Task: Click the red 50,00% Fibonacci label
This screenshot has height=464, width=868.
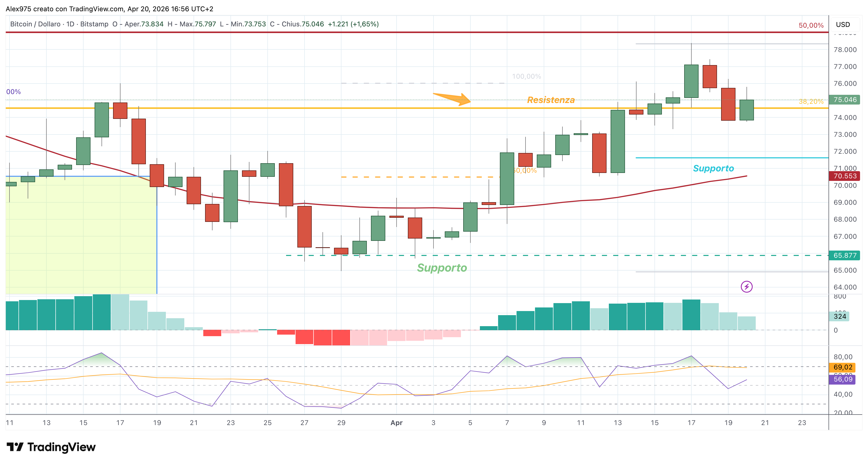Action: tap(811, 25)
